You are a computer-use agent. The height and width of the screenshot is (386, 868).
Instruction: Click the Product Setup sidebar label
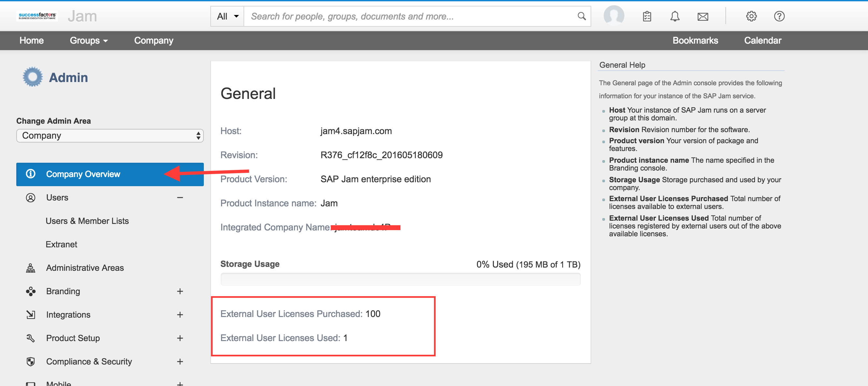coord(73,338)
